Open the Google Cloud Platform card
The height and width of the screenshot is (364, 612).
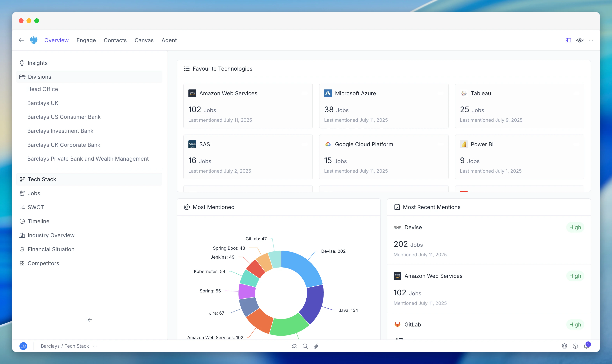(x=384, y=157)
